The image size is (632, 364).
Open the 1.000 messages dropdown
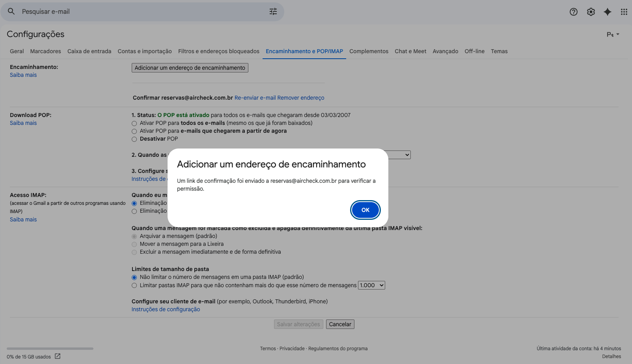tap(371, 285)
